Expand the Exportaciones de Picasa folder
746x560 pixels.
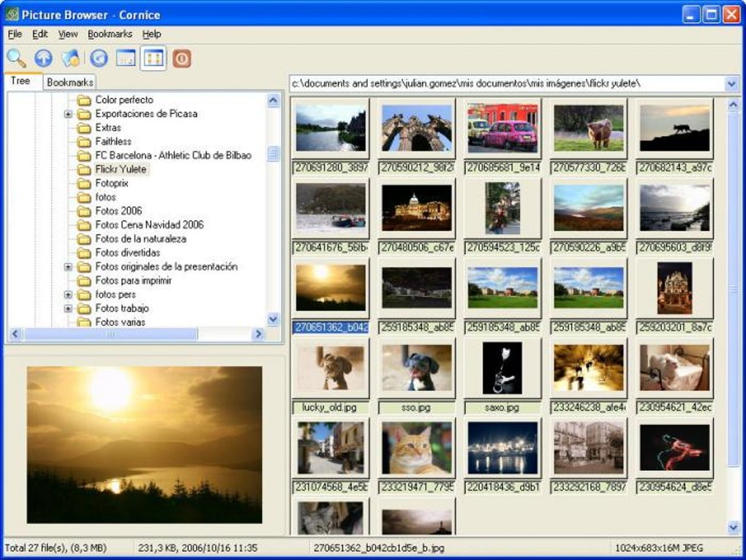tap(68, 114)
